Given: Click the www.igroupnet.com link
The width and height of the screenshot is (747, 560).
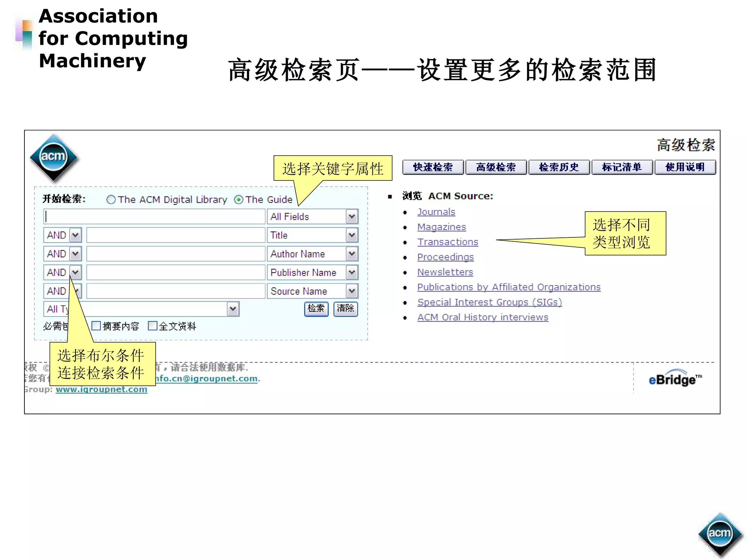Looking at the screenshot, I should tap(101, 389).
